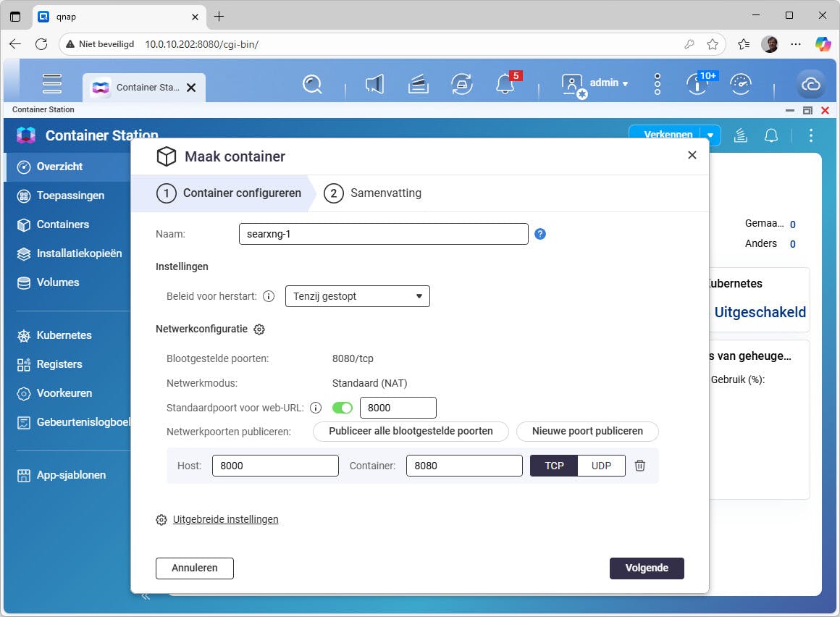Open Uitgebreide instellingen link
840x617 pixels.
tap(225, 519)
